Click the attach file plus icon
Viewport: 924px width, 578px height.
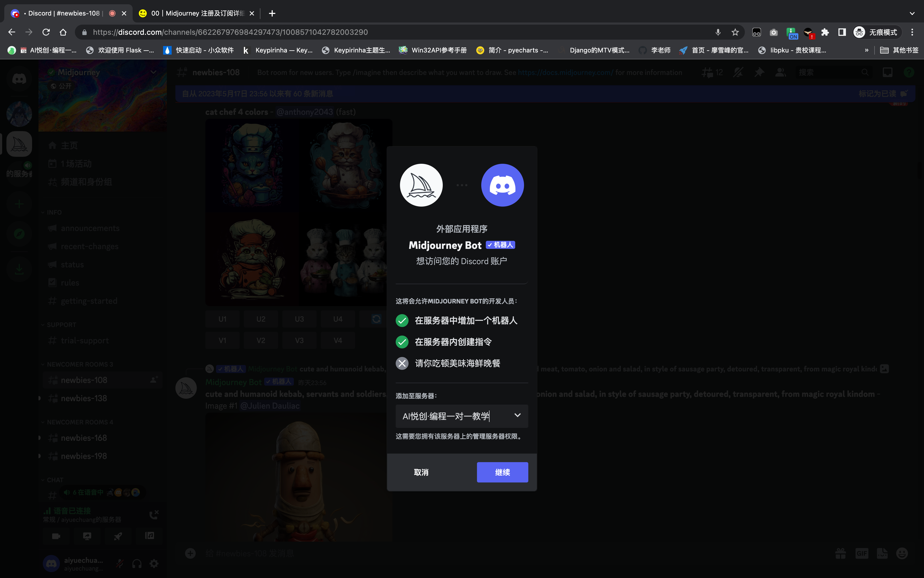coord(190,553)
